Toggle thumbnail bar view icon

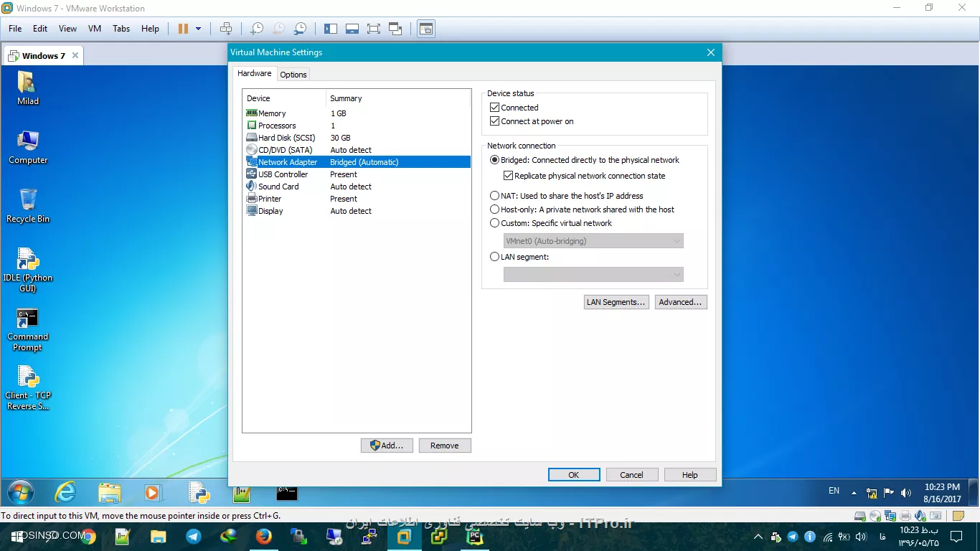352,29
